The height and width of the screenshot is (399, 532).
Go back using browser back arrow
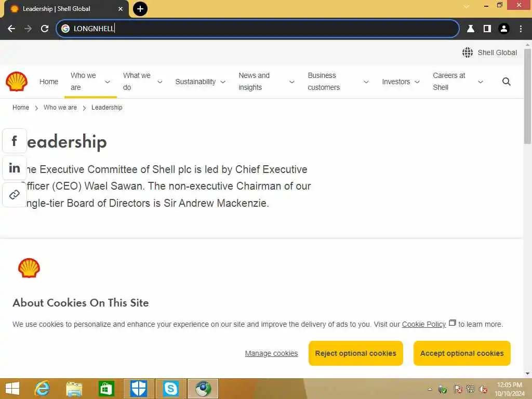pos(11,29)
